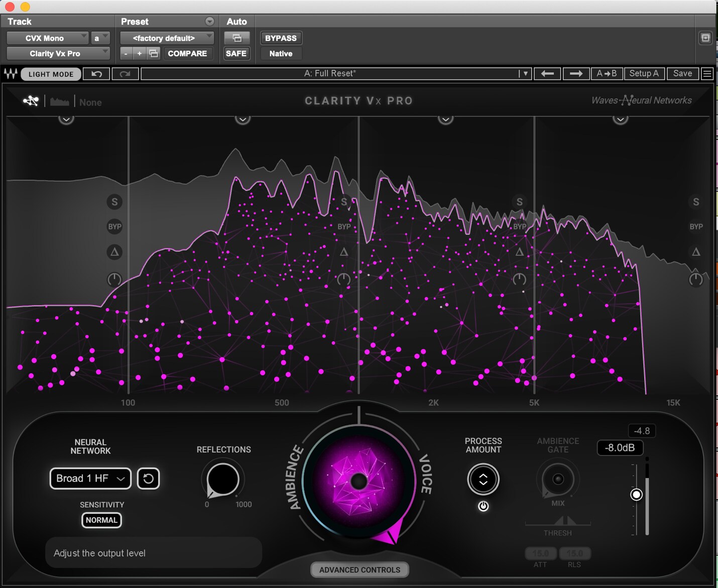The image size is (718, 588).
Task: Click the neural network view icon
Action: click(x=31, y=101)
